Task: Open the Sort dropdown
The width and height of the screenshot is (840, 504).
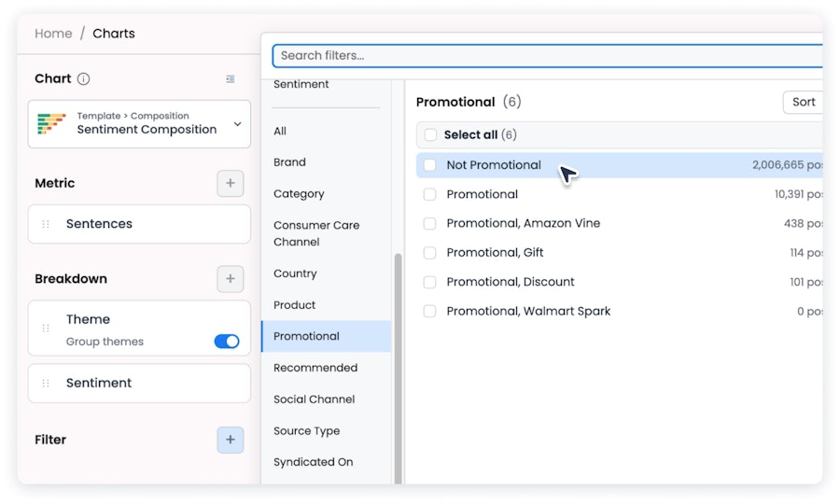Action: [x=803, y=103]
